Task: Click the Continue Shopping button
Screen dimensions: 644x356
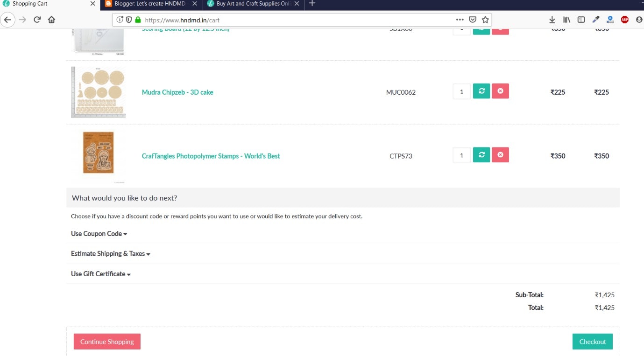Action: 107,342
